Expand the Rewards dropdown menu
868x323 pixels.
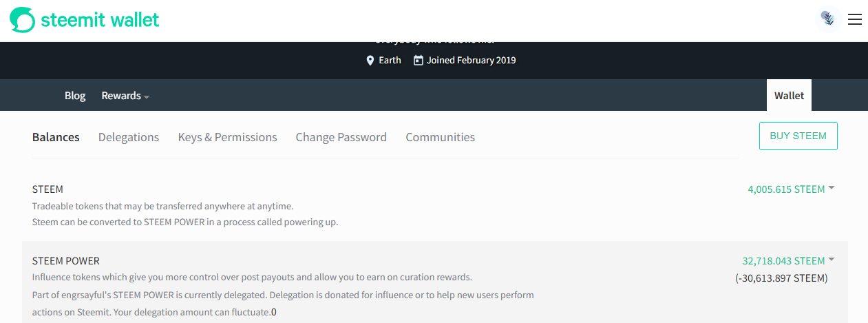[125, 96]
